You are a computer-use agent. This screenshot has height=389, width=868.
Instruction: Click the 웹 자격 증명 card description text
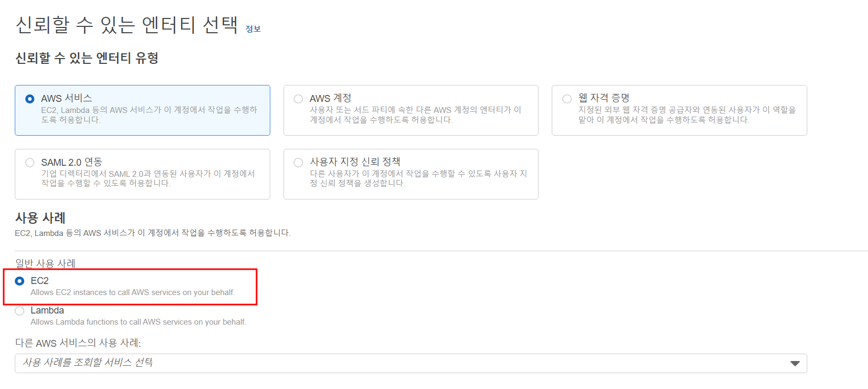point(687,115)
